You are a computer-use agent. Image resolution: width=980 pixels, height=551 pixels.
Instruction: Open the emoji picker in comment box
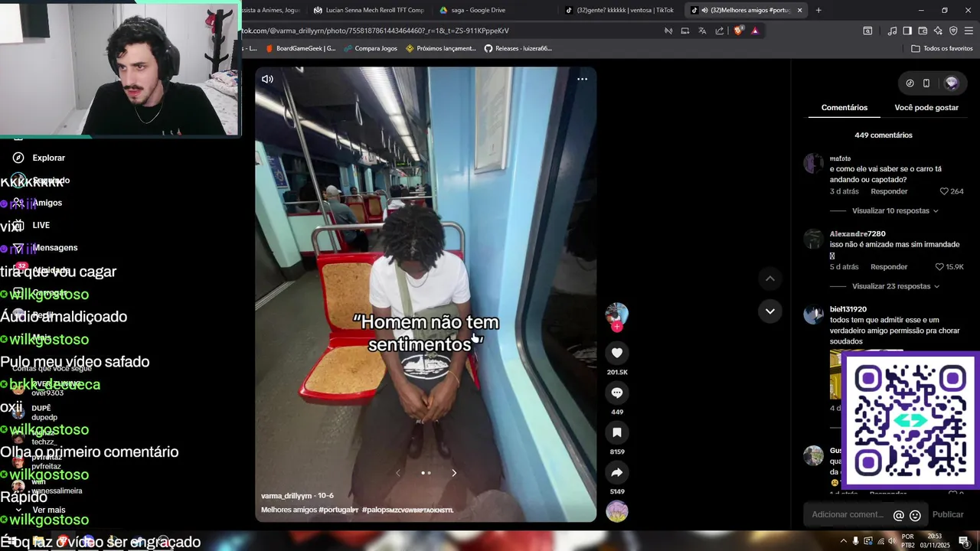pyautogui.click(x=915, y=516)
